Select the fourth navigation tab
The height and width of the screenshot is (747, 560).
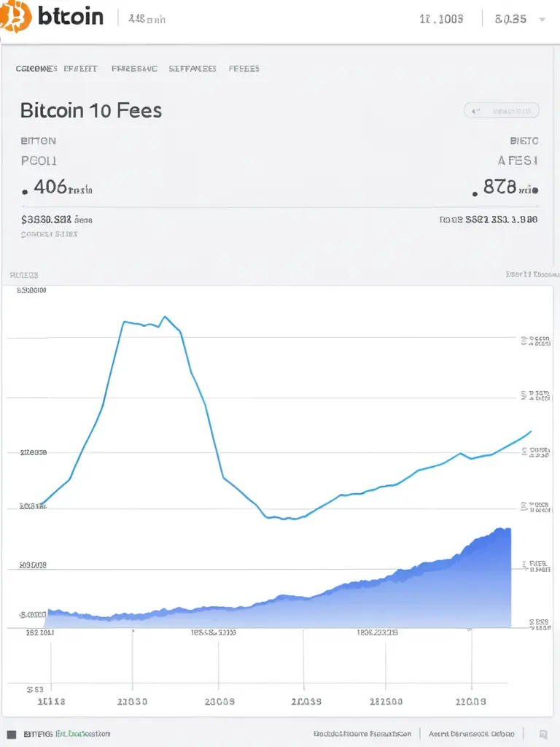192,69
